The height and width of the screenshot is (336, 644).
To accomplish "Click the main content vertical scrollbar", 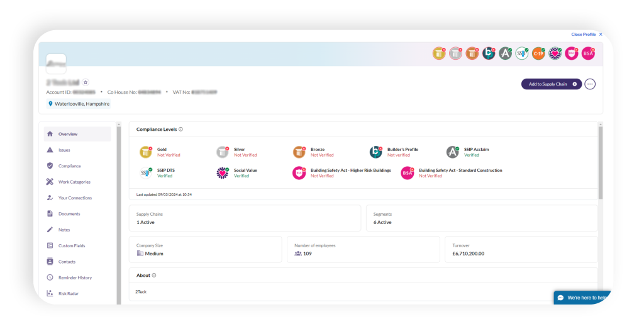I will 600,164.
